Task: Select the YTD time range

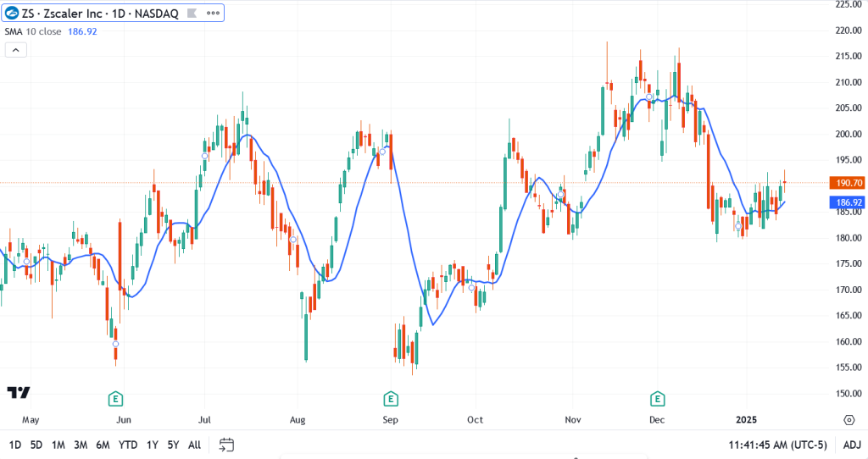Action: pyautogui.click(x=127, y=445)
